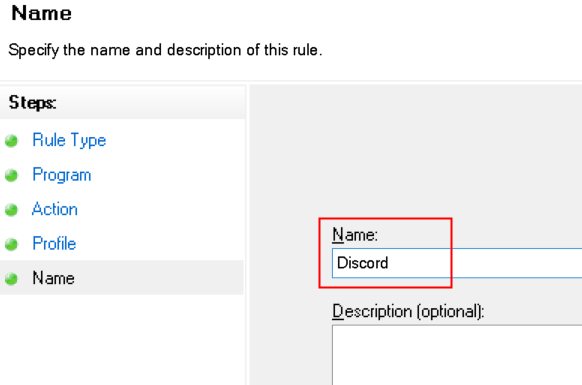Go to the Program step
Viewport: 582px width, 385px height.
62,175
